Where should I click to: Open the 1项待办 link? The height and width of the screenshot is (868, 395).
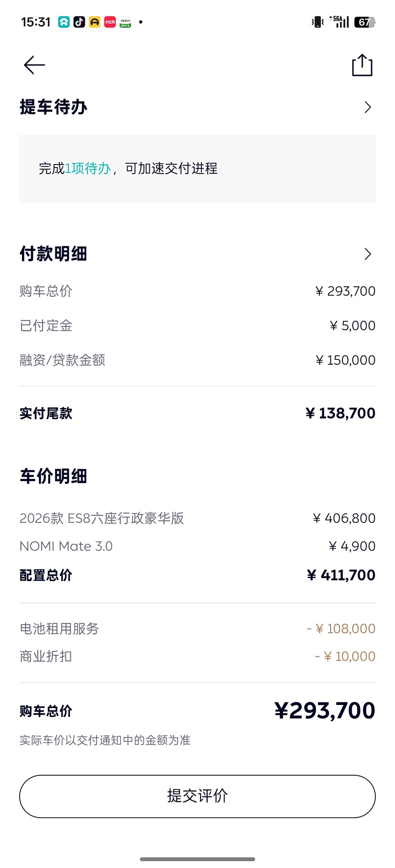coord(88,168)
